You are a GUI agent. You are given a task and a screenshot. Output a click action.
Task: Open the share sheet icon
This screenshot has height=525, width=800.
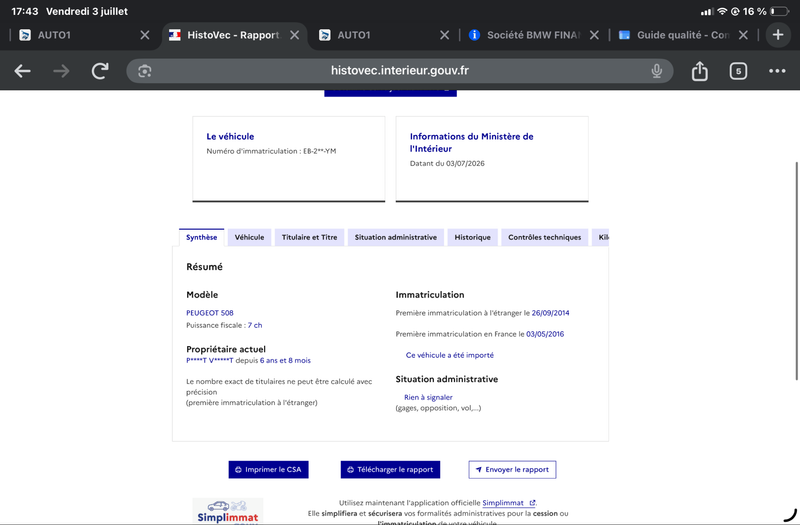pyautogui.click(x=699, y=71)
